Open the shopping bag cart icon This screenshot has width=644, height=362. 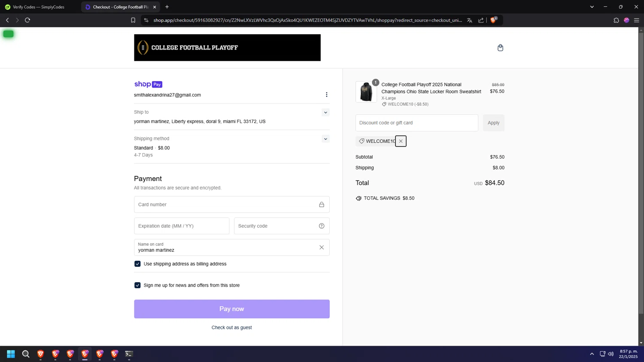pos(500,48)
